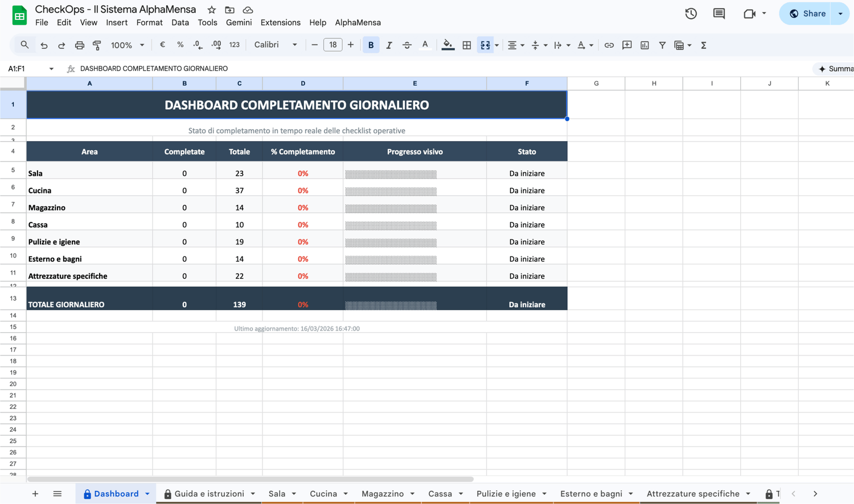Open the Calibri font dropdown
The width and height of the screenshot is (854, 504).
tap(276, 45)
